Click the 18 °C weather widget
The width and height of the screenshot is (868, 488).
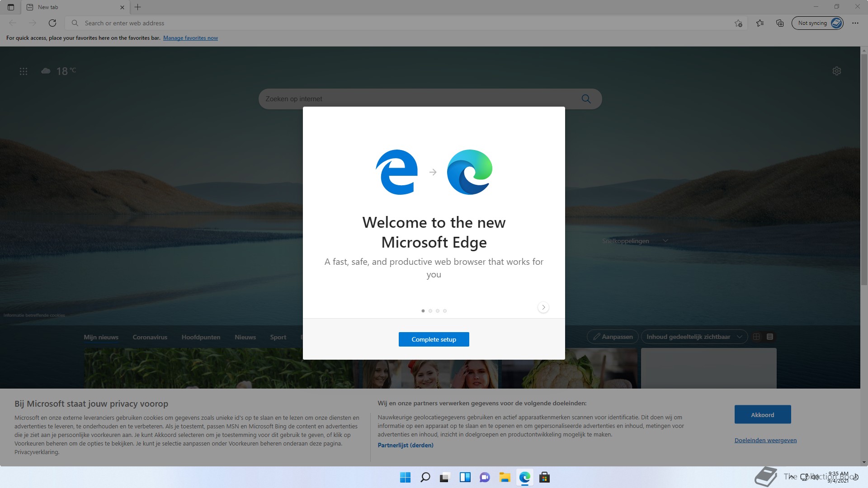tap(59, 71)
